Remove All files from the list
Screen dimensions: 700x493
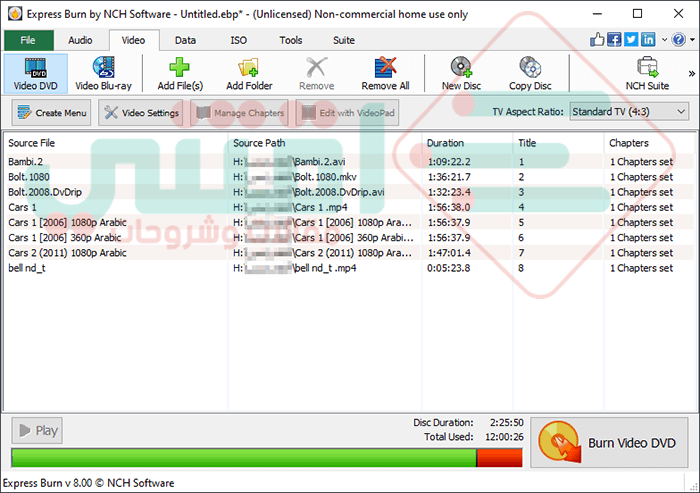coord(385,74)
